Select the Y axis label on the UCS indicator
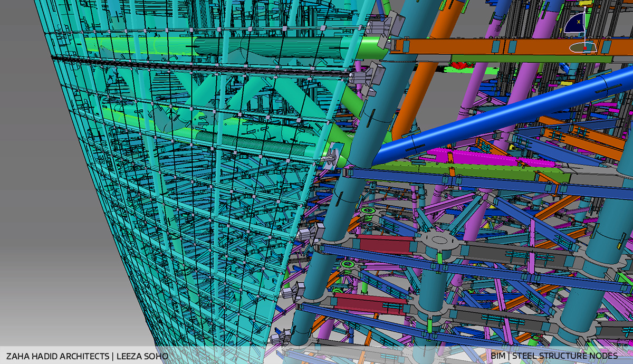This screenshot has height=364, width=633. click(x=561, y=30)
